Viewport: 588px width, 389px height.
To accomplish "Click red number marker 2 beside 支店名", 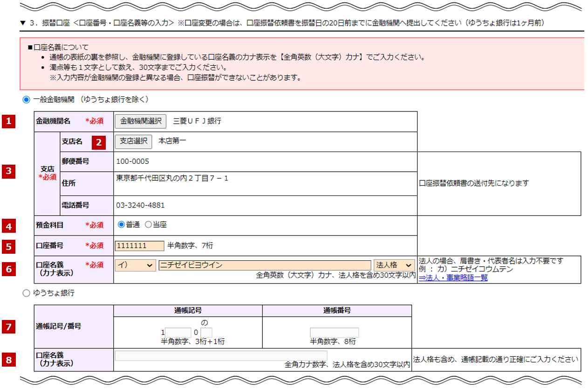I will point(99,142).
